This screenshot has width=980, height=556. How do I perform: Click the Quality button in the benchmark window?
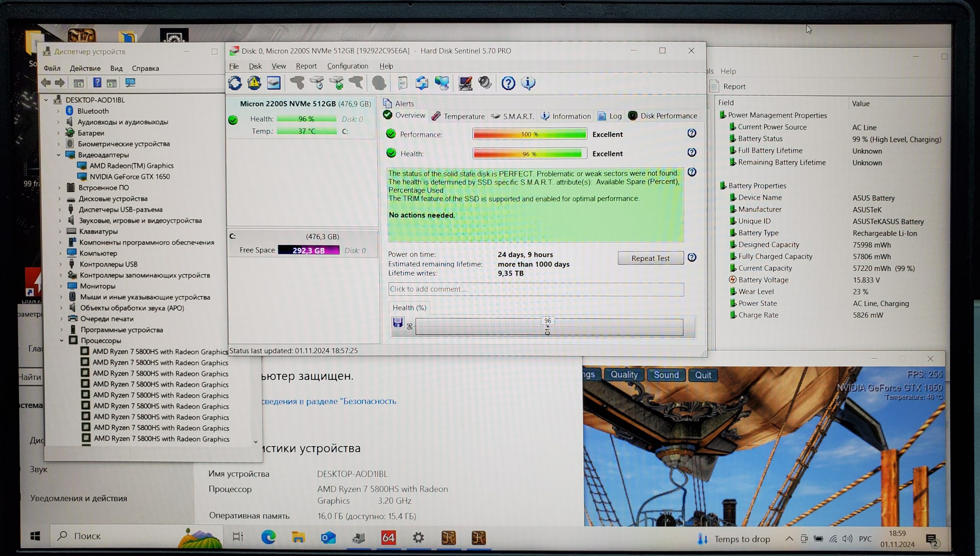point(624,375)
